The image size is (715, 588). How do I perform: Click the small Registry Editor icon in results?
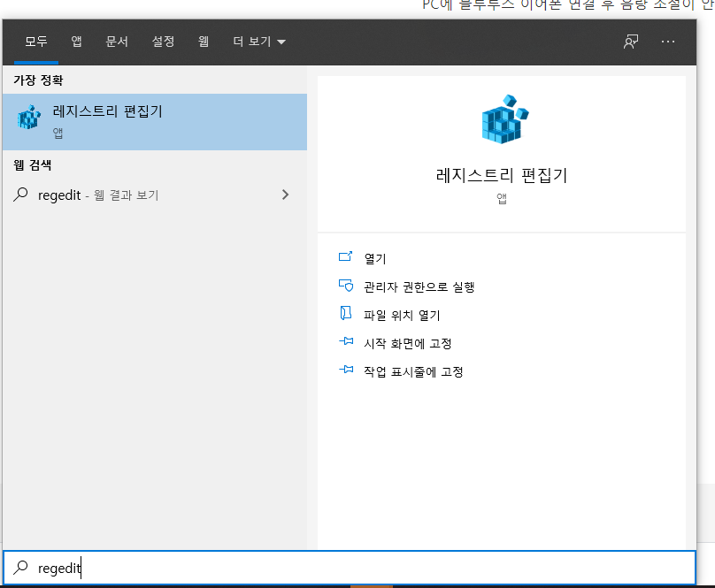28,117
